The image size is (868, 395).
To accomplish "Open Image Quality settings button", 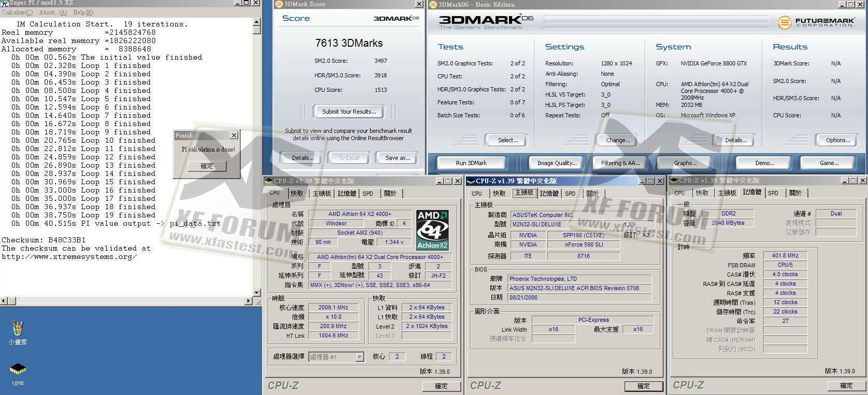I will click(x=557, y=163).
